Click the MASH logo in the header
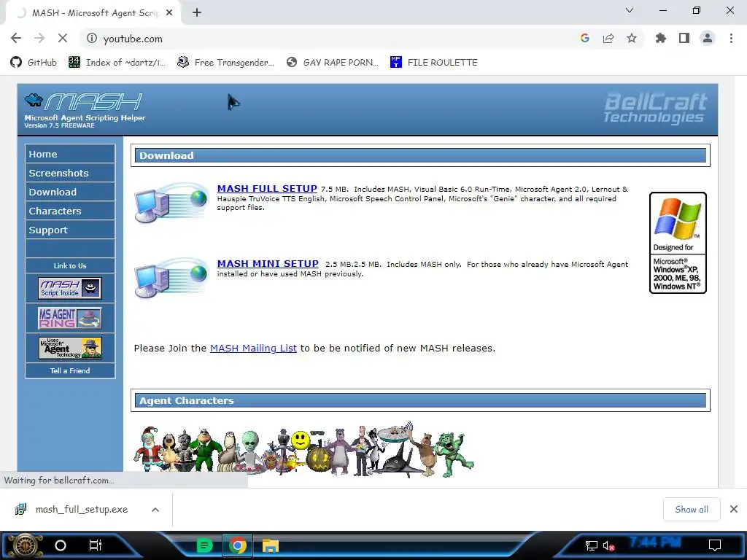The image size is (747, 560). click(84, 101)
